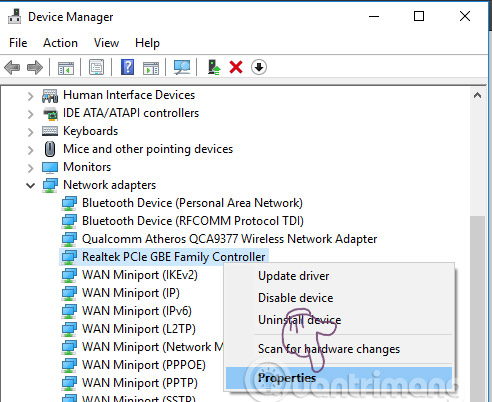492x402 pixels.
Task: Expand the Monitors category
Action: (30, 168)
